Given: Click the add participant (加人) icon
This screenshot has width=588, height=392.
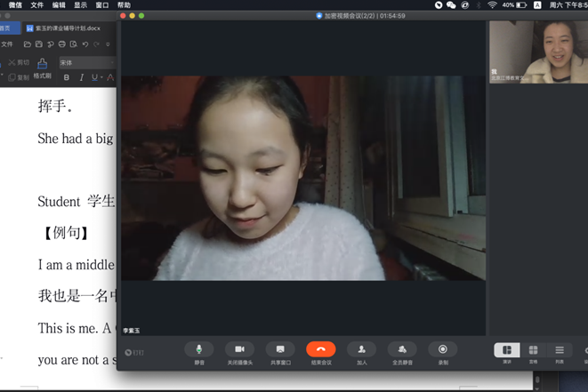Looking at the screenshot, I should coord(361,350).
